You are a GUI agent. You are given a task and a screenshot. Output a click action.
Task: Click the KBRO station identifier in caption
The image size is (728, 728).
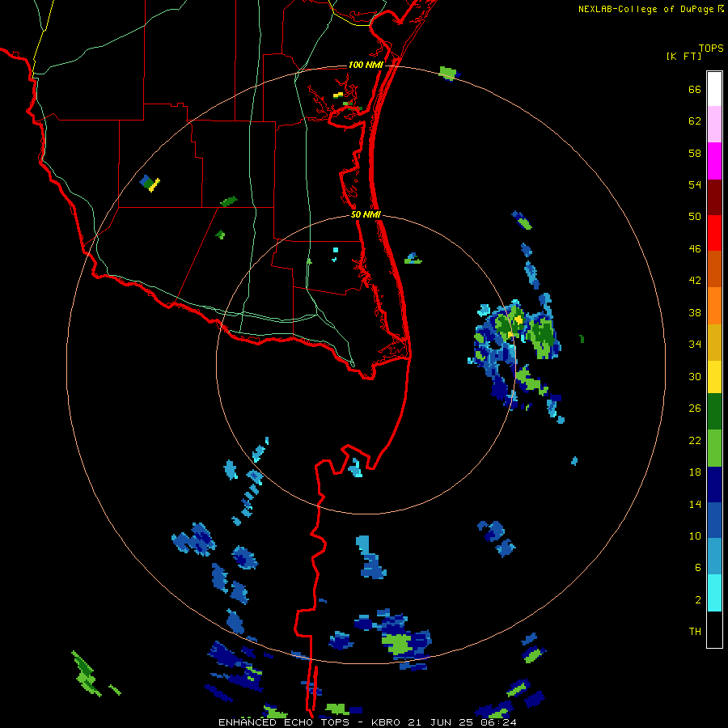[387, 722]
